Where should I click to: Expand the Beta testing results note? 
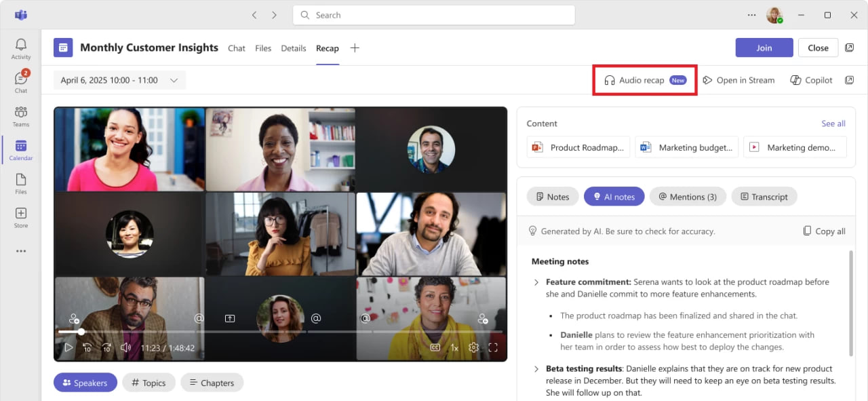(x=536, y=368)
